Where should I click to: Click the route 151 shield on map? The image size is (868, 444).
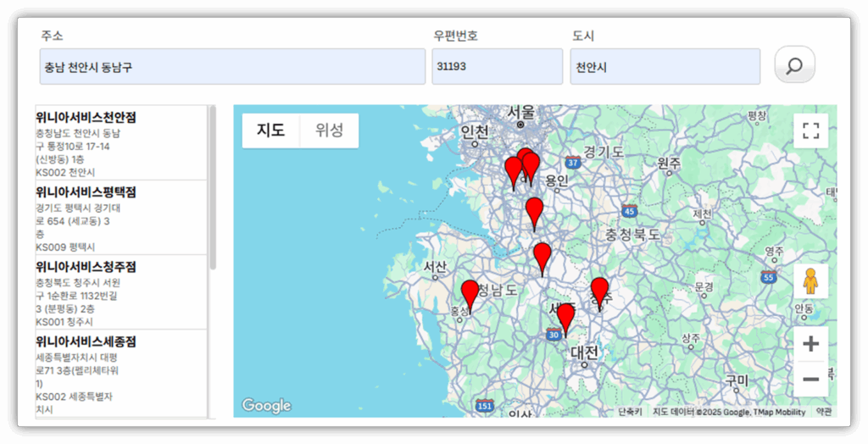pyautogui.click(x=484, y=407)
